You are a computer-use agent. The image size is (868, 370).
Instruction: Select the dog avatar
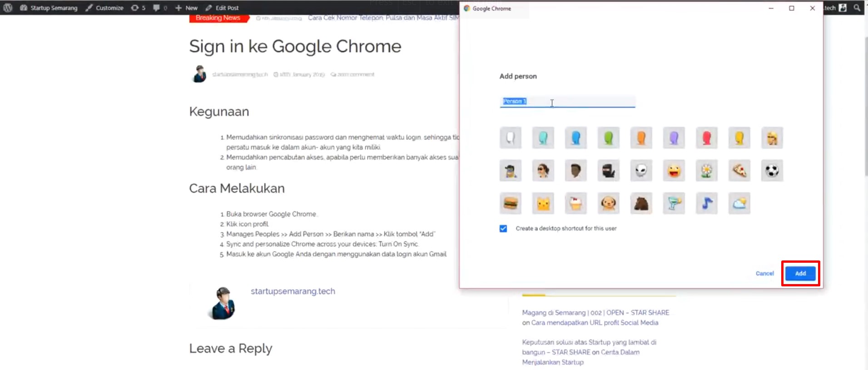[609, 203]
